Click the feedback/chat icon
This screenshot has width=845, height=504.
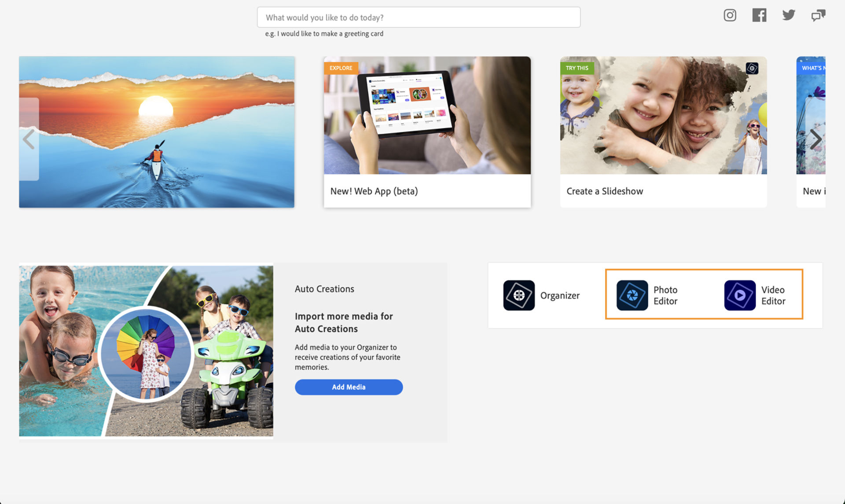tap(818, 15)
